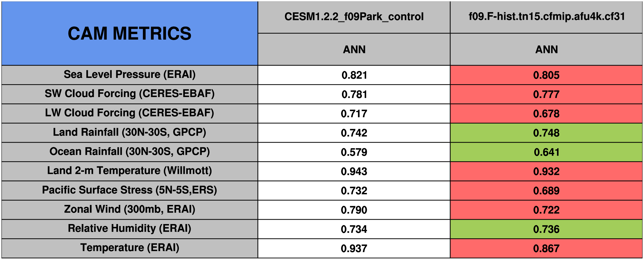Click the CAM METRICS header cell
644x260 pixels.
[x=130, y=33]
